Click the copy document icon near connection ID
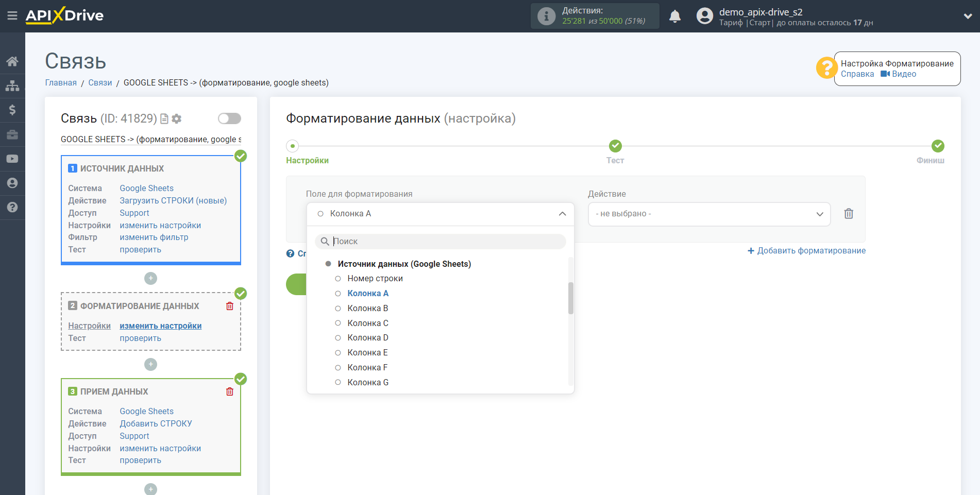The image size is (980, 495). pos(164,119)
